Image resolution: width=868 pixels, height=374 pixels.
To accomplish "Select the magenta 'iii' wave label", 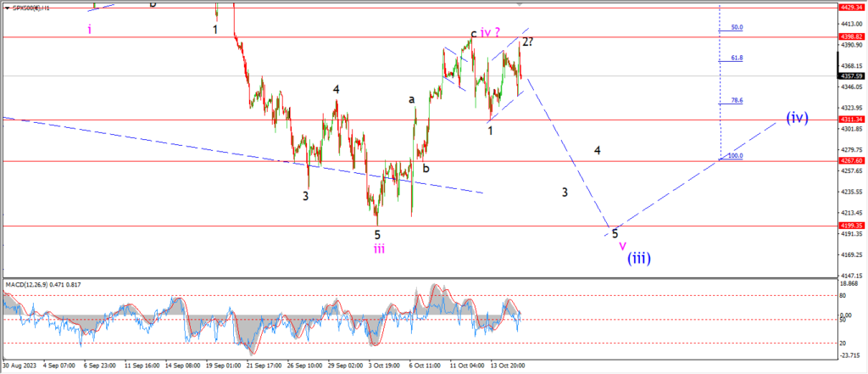I will [x=379, y=248].
